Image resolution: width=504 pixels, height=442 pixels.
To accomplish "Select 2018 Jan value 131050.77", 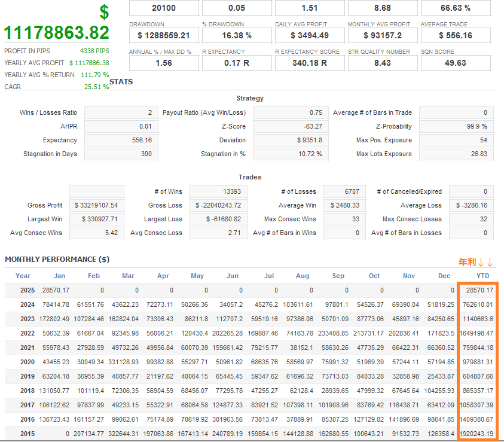I will click(54, 391).
